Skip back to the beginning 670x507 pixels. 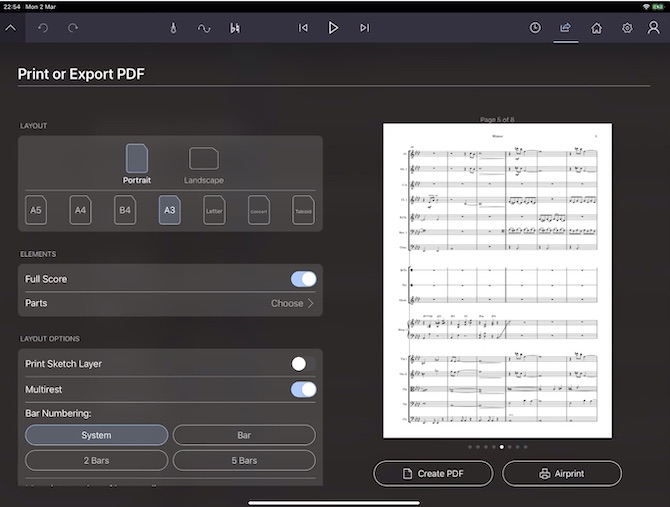click(303, 28)
